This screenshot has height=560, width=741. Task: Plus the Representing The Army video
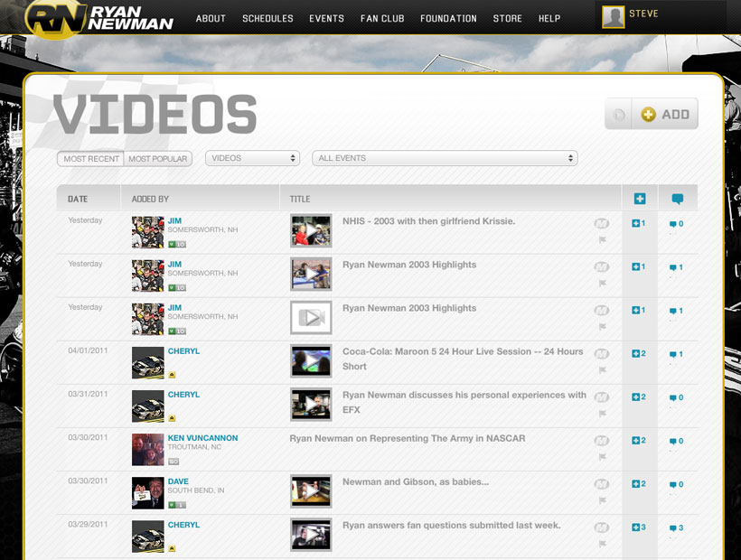639,441
